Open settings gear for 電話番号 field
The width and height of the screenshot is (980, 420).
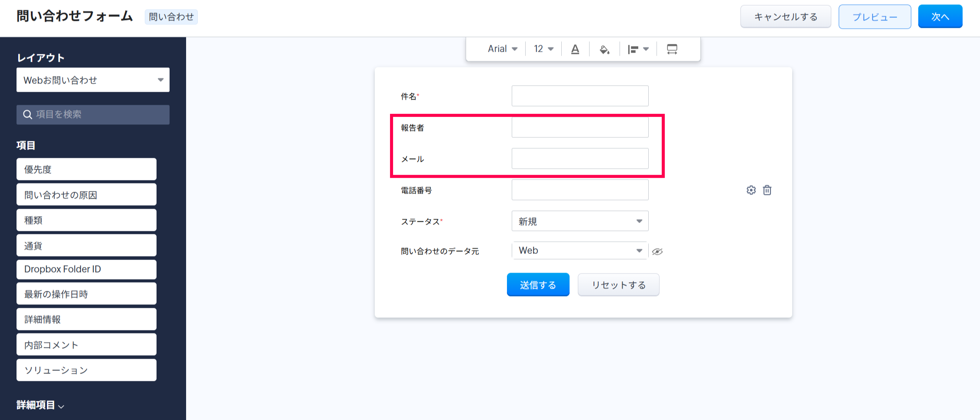tap(751, 190)
